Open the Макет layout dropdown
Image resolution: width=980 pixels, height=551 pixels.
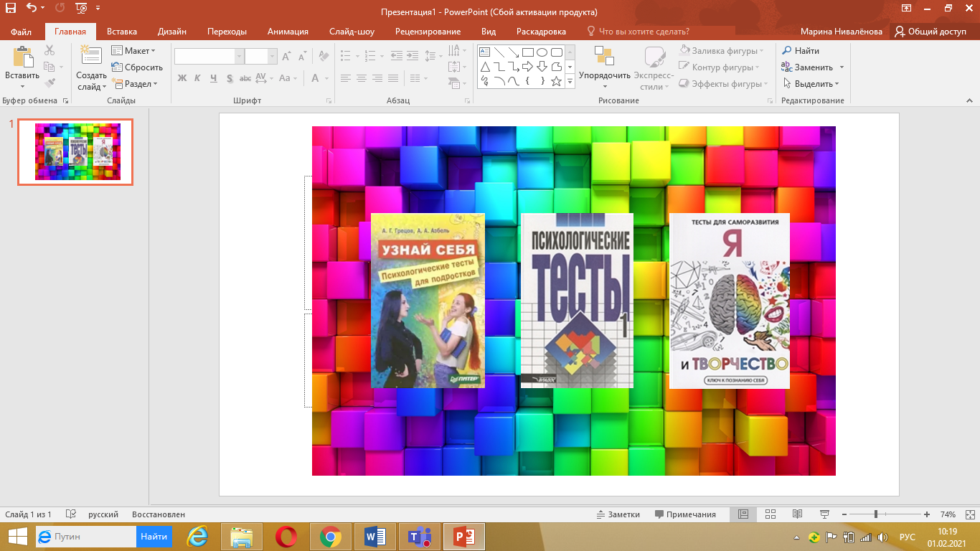tap(133, 51)
